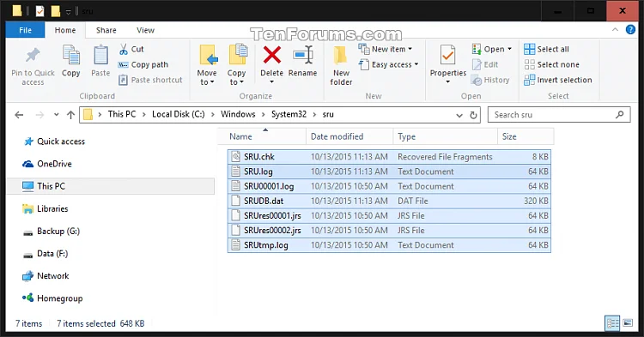
Task: Select This PC in navigation pane
Action: pos(111,186)
